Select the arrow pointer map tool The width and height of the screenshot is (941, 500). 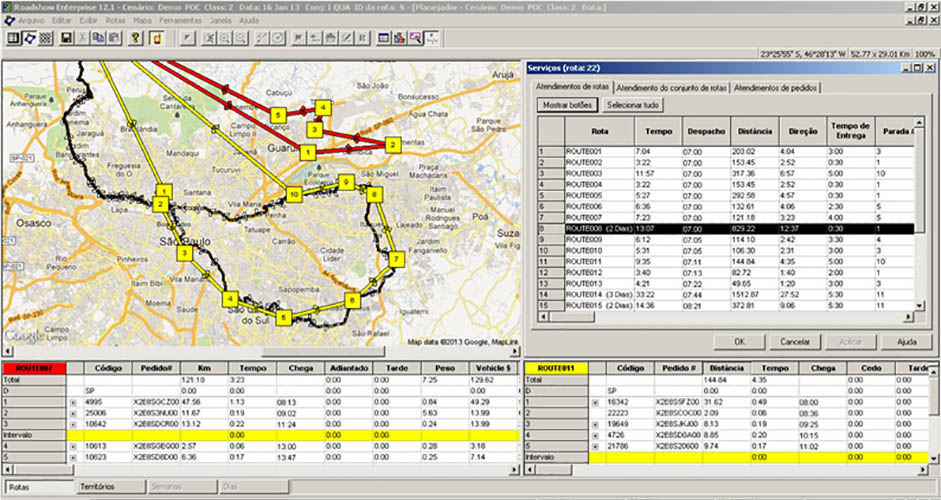pos(188,38)
